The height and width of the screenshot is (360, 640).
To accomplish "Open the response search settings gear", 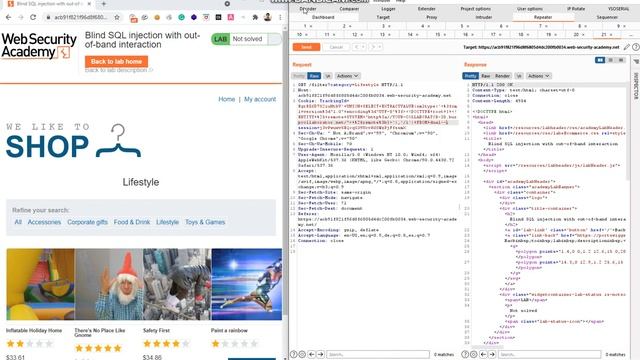I will point(473,354).
